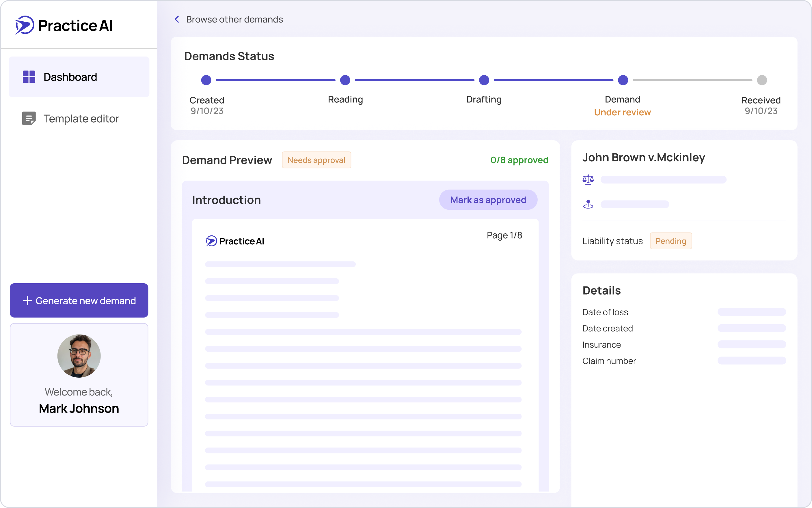Select the Created milestone dot on the timeline
This screenshot has height=508, width=812.
tap(206, 80)
